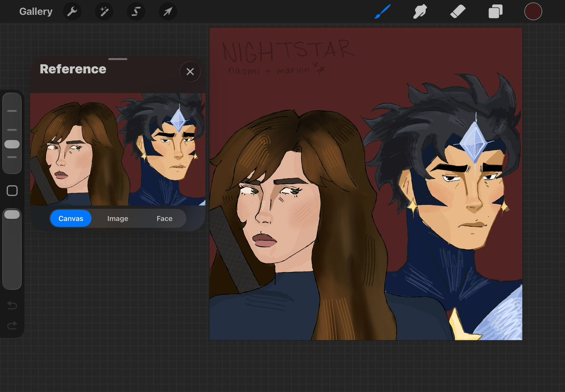This screenshot has height=392, width=565.
Task: Switch Reference to Canvas tab
Action: pyautogui.click(x=71, y=218)
